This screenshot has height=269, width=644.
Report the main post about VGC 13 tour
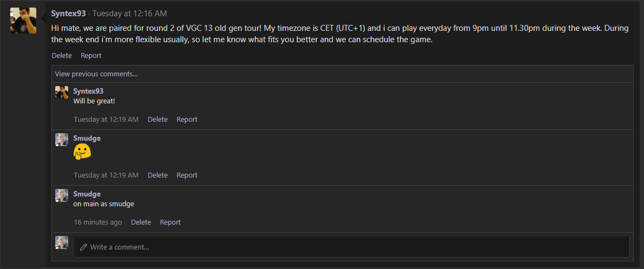pos(91,55)
